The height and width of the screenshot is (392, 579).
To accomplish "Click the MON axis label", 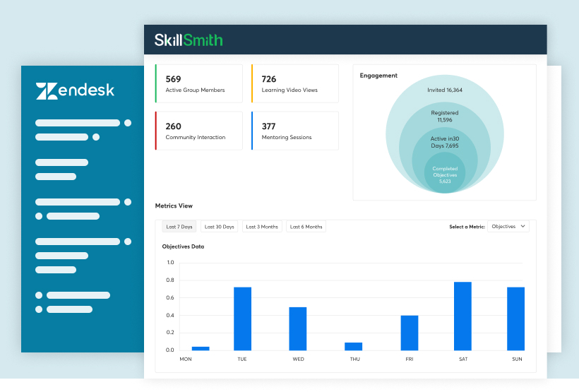I will click(x=186, y=359).
